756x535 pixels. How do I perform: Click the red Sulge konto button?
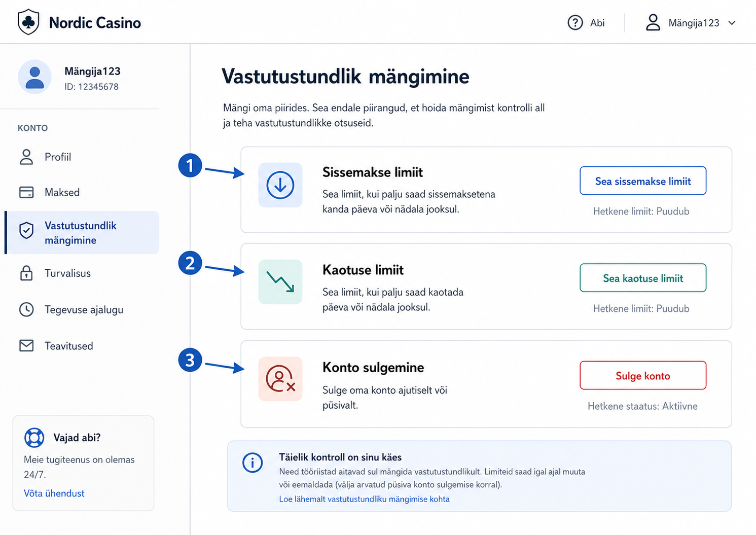click(x=643, y=375)
